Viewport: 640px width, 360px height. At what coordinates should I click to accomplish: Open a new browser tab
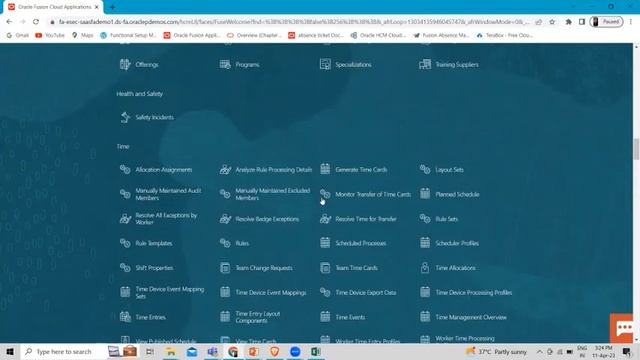(x=112, y=7)
